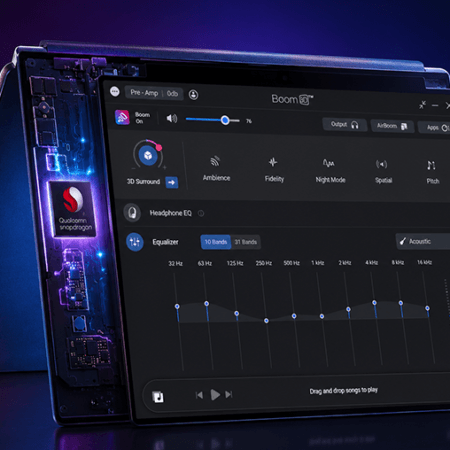The height and width of the screenshot is (450, 450).
Task: Open the user profile icon
Action: [193, 95]
